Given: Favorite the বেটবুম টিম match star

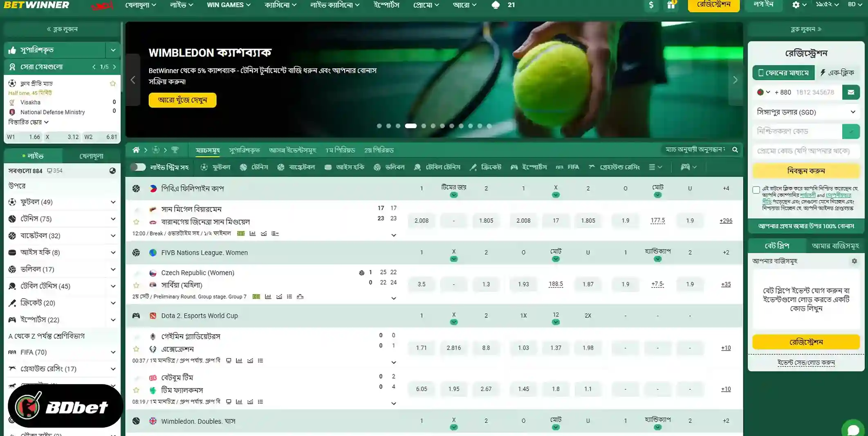Looking at the screenshot, I should click(136, 390).
